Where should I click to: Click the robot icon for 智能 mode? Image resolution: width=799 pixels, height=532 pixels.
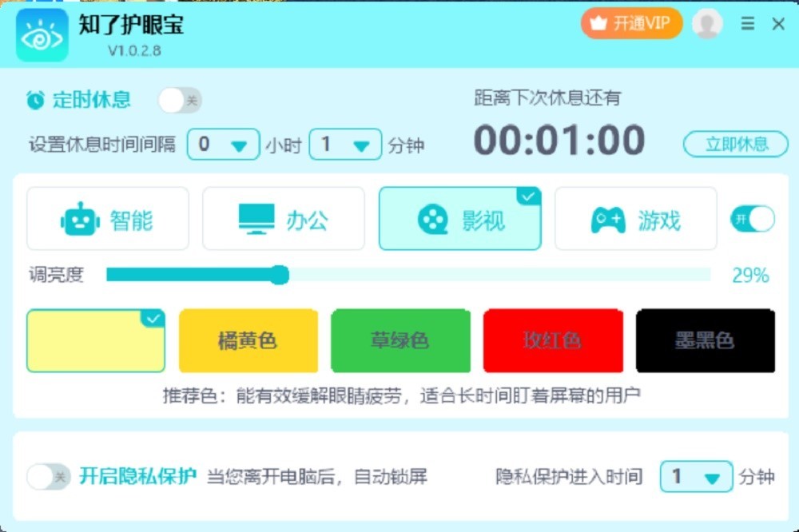click(80, 219)
